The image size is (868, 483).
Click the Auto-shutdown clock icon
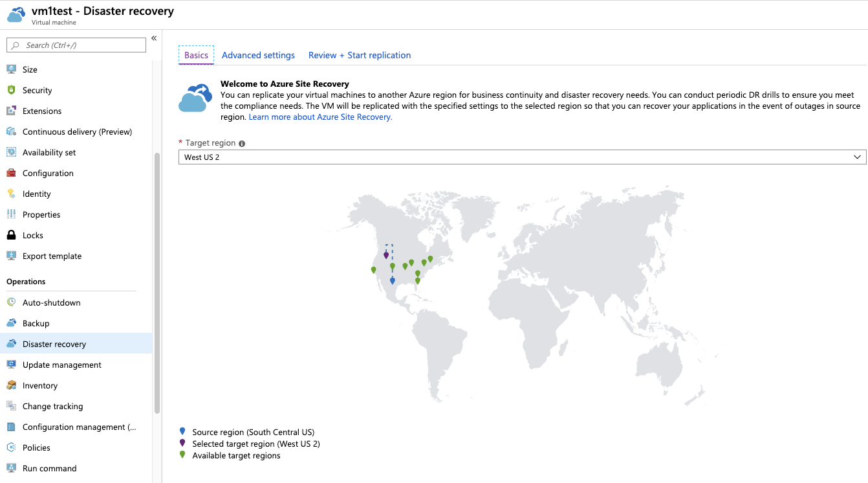click(11, 302)
